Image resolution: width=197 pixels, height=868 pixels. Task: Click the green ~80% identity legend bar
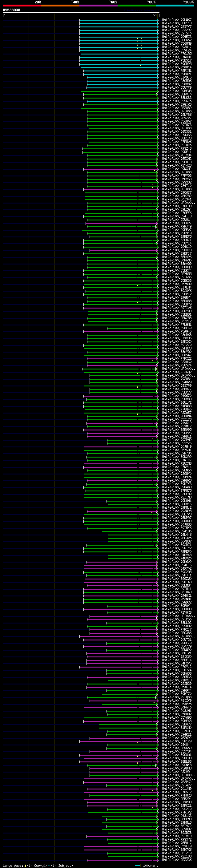pos(137,6)
